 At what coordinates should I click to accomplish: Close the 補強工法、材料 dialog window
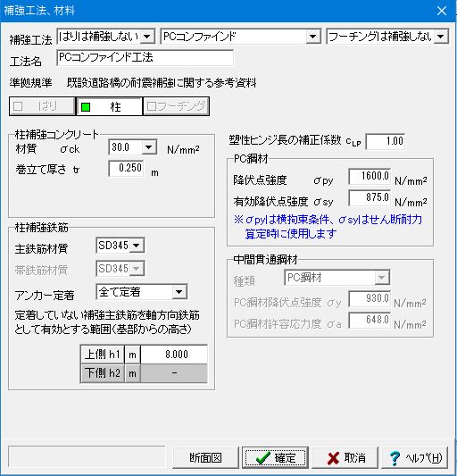(442, 11)
